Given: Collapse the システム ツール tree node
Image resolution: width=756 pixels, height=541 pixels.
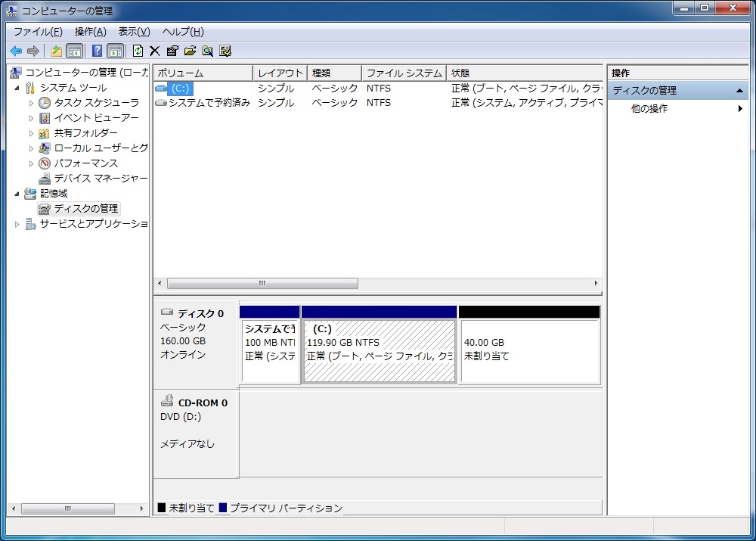Looking at the screenshot, I should tap(17, 89).
